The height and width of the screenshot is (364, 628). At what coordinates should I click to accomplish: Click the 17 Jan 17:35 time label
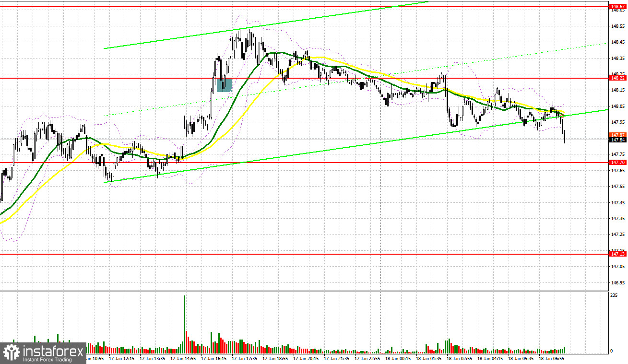coord(245,358)
